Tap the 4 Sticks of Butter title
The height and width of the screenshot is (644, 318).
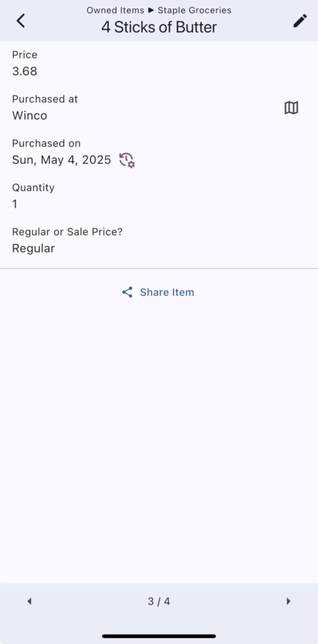pos(159,27)
